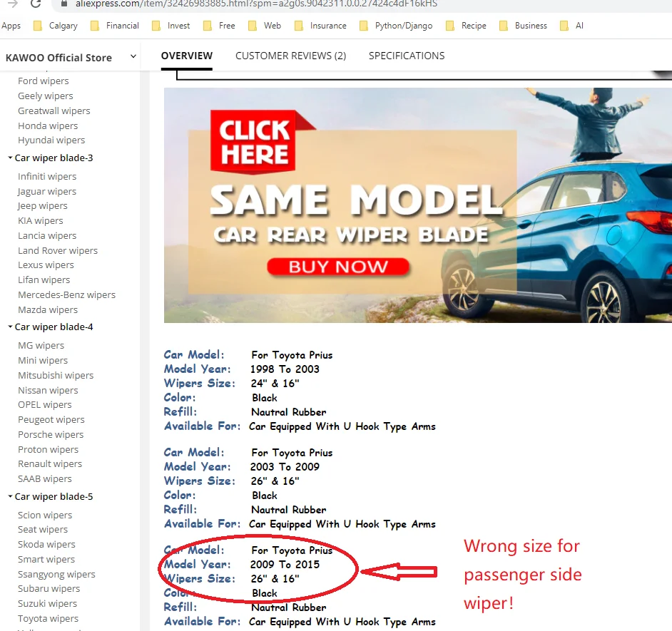
Task: Click the browser reload icon
Action: point(36,4)
